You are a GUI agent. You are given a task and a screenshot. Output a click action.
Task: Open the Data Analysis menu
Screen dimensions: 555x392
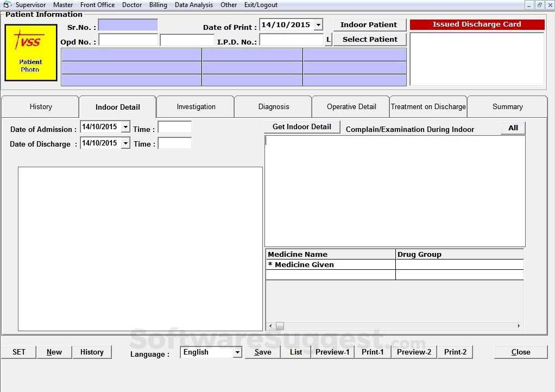[x=193, y=4]
